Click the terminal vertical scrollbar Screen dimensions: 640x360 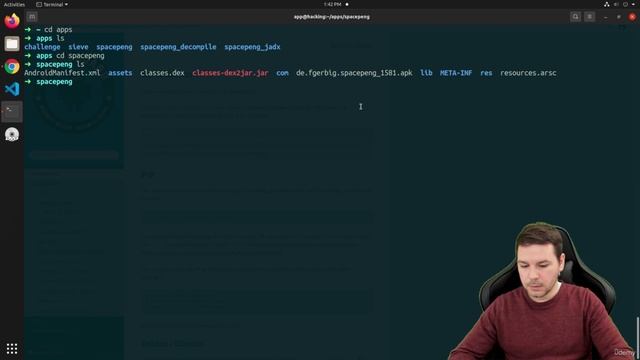click(638, 337)
